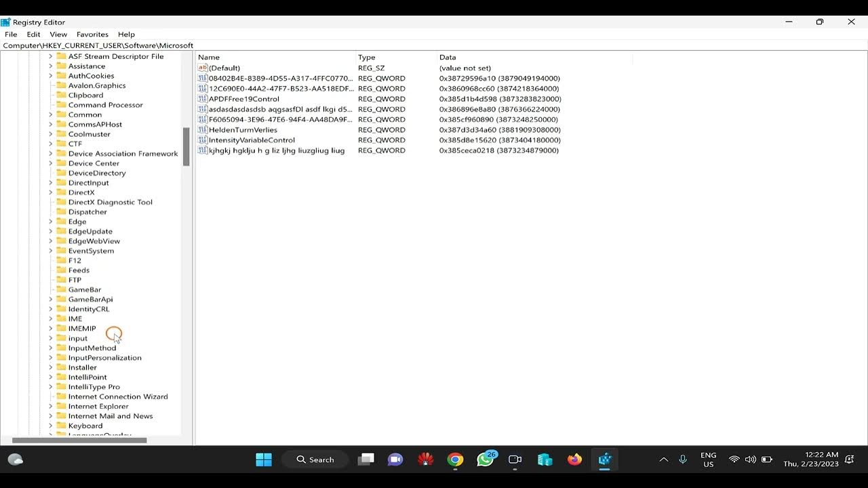This screenshot has height=488, width=868.
Task: Select the InputPersonalization key
Action: 104,357
